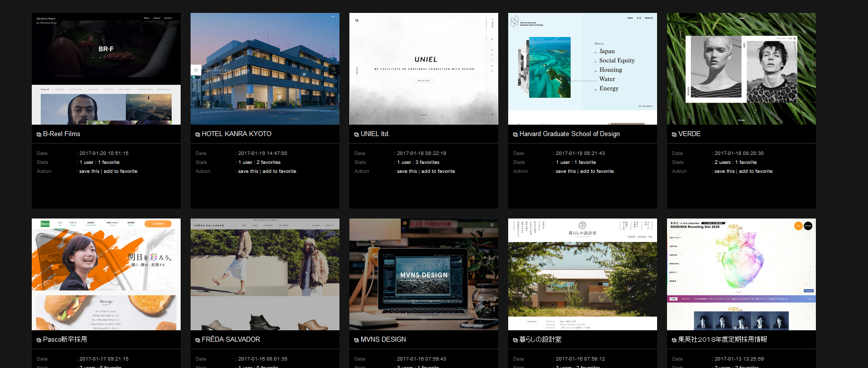
Task: Click the date "2017-01-16 07:59:43"
Action: tap(421, 359)
